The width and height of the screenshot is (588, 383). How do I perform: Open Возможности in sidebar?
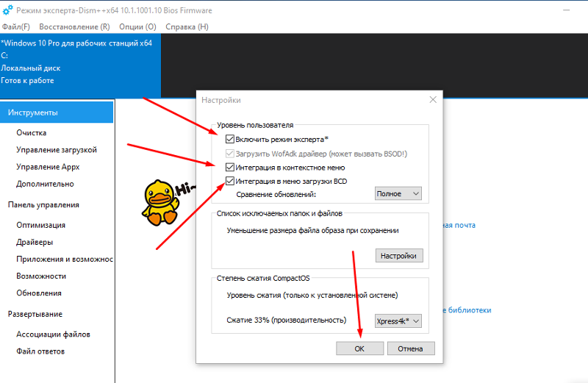point(41,276)
